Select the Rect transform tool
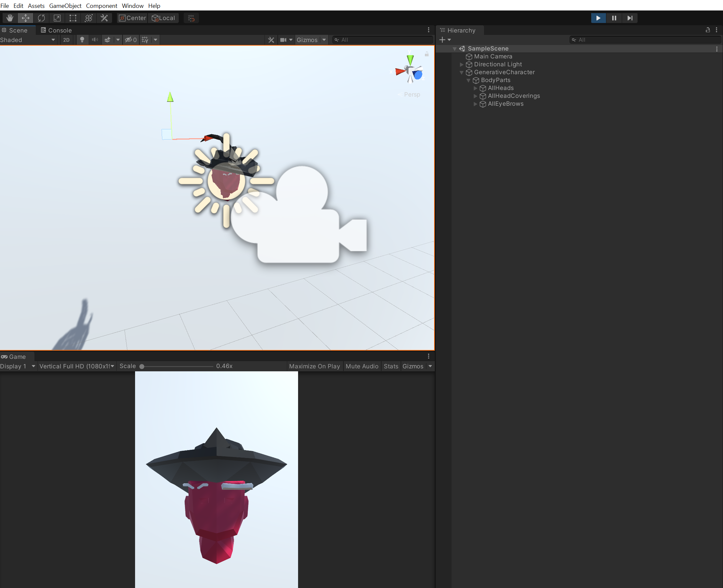723x588 pixels. pos(73,18)
